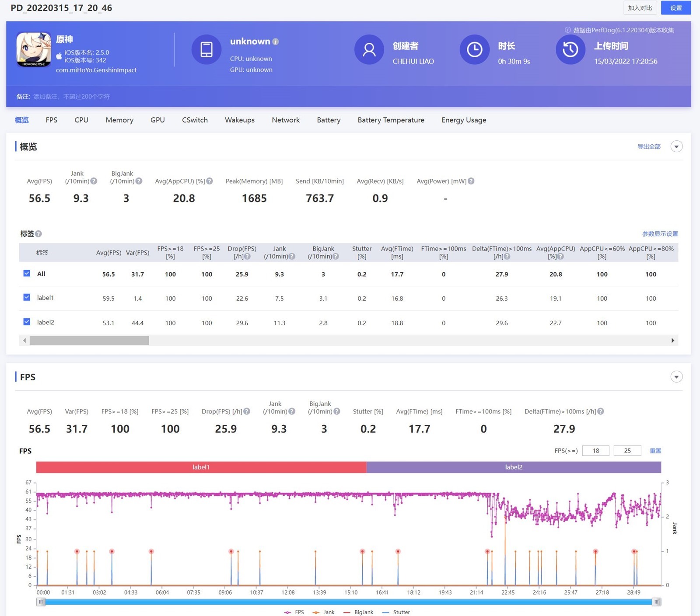Open the Battery Temperature tab
The width and height of the screenshot is (700, 616).
click(391, 120)
